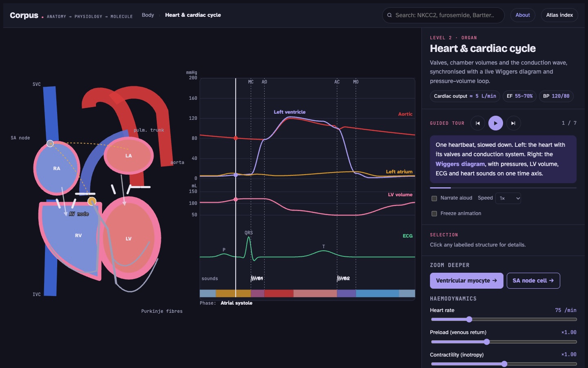Click the LV chamber in heart diagram
Screen dimensions: 588x368
[x=129, y=238]
